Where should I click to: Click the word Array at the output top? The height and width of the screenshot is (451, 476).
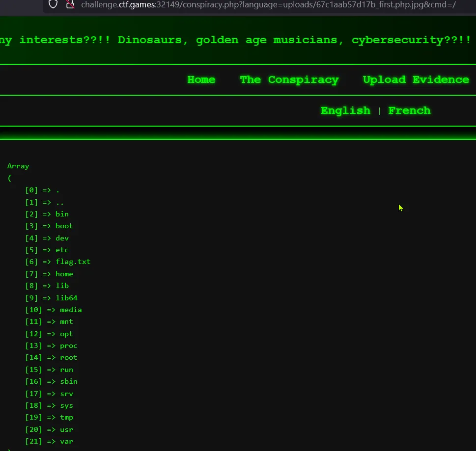point(18,166)
